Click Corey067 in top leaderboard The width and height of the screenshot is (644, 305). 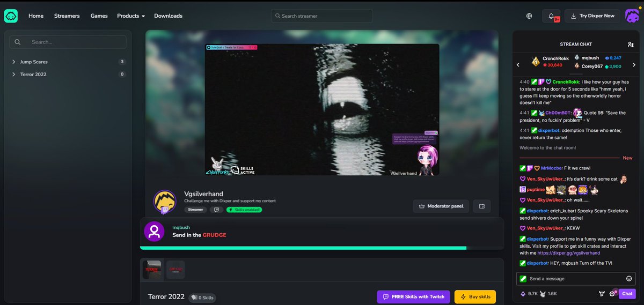click(x=591, y=66)
